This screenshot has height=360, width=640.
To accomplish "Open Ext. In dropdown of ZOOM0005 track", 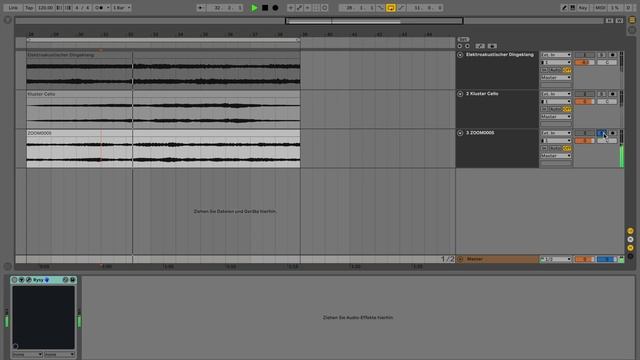I will [556, 133].
